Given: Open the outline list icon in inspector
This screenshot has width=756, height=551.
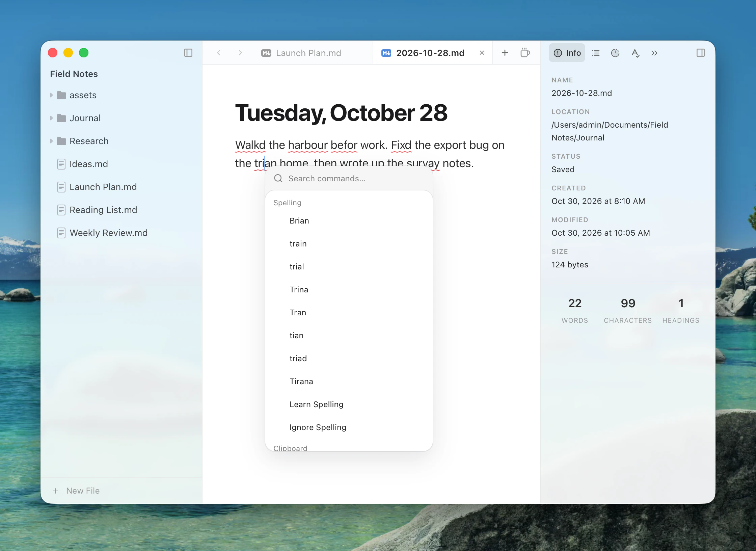Looking at the screenshot, I should [x=596, y=53].
